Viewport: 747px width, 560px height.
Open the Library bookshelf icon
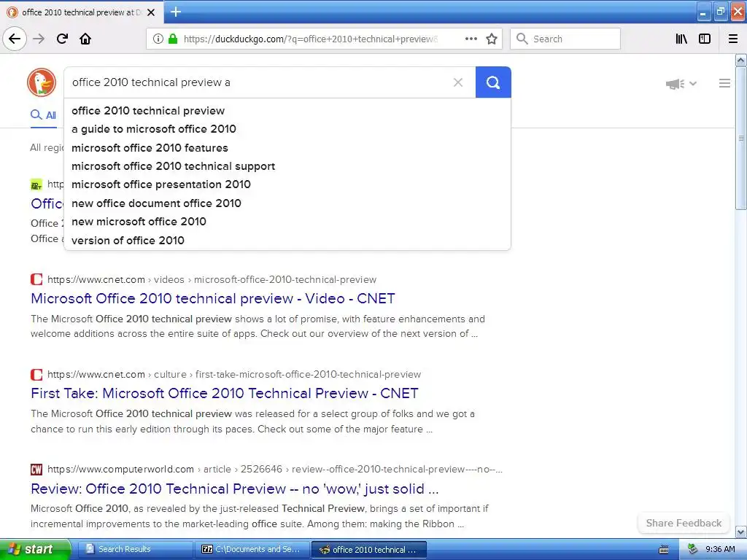681,39
